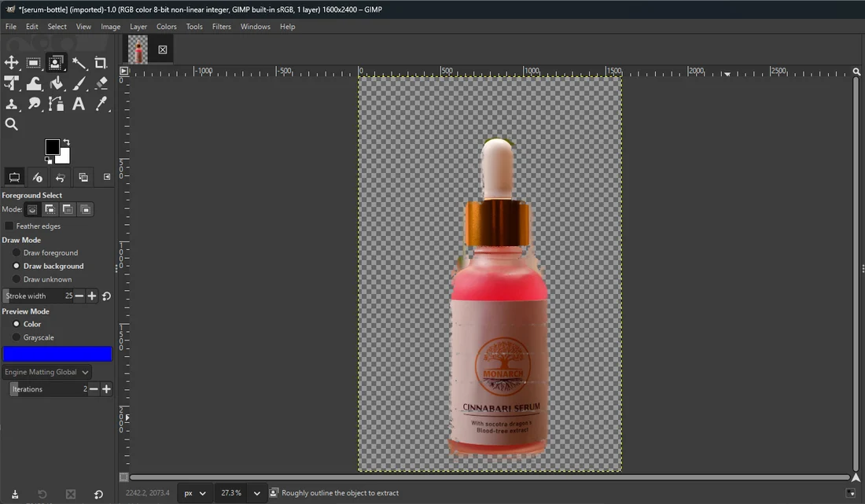The image size is (865, 504).
Task: Open the px units dropdown
Action: pyautogui.click(x=195, y=493)
